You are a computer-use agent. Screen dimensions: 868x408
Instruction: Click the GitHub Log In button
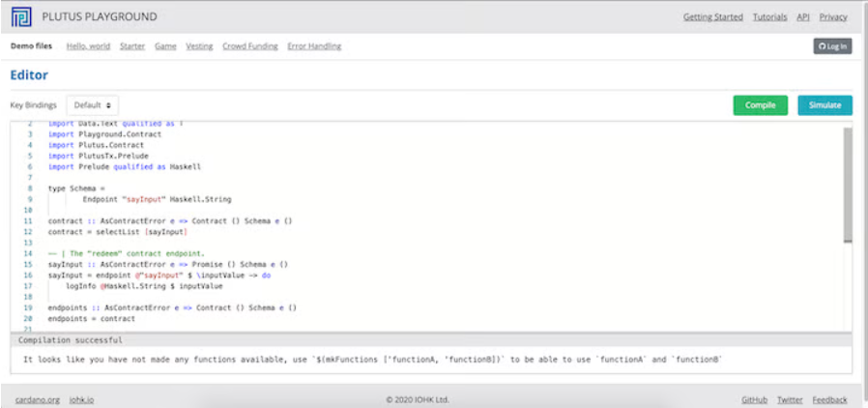(x=832, y=46)
